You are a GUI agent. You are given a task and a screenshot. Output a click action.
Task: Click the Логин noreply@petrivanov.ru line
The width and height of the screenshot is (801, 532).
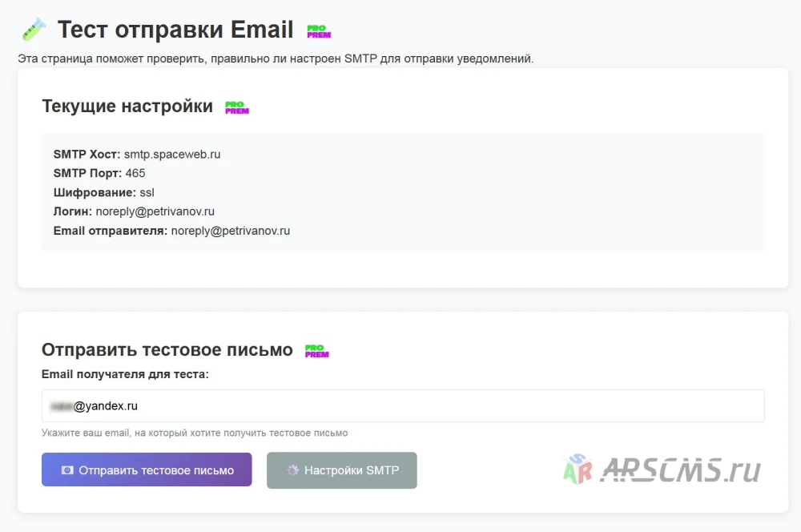click(x=134, y=212)
